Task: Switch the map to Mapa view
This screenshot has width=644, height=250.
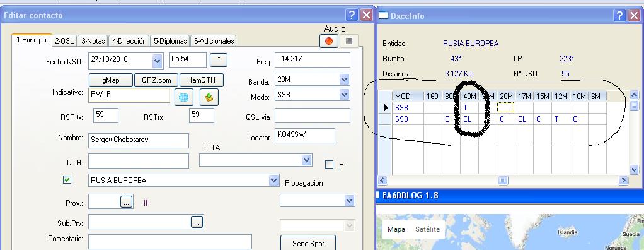Action: click(x=396, y=229)
